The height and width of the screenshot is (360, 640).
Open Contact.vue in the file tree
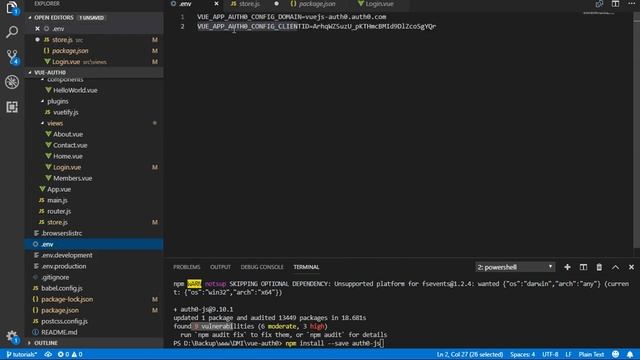70,145
